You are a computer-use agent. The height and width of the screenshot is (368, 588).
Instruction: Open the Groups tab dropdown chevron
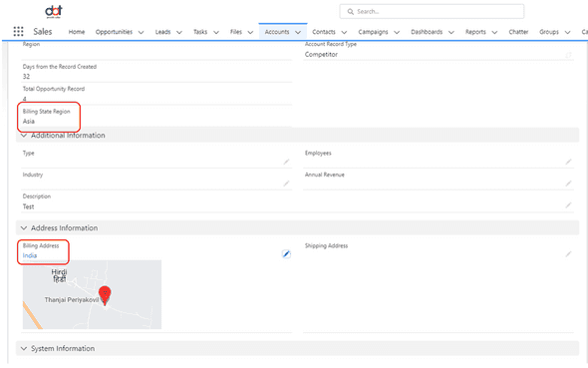568,32
